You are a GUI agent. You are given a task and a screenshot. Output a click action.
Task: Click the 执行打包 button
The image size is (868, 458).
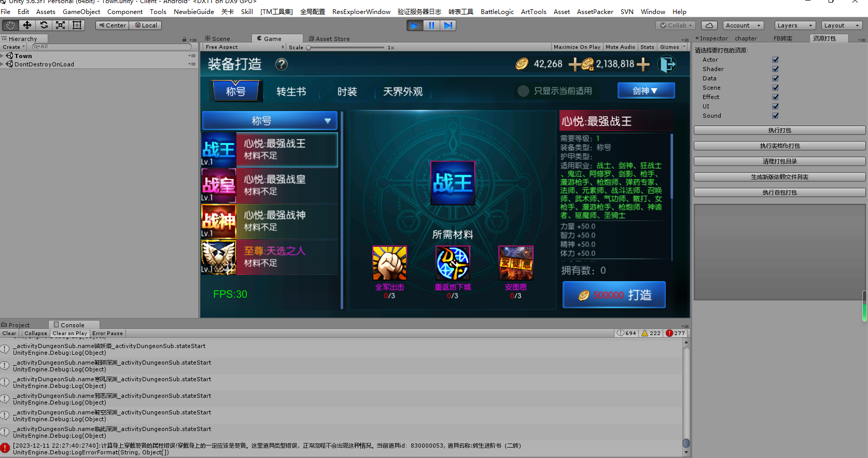pyautogui.click(x=779, y=130)
